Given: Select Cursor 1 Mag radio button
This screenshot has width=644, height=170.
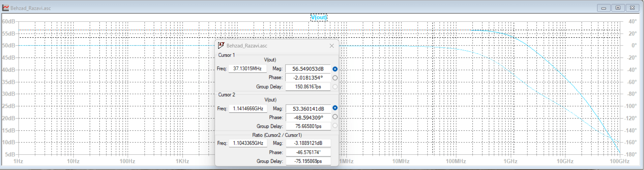Looking at the screenshot, I should 335,69.
